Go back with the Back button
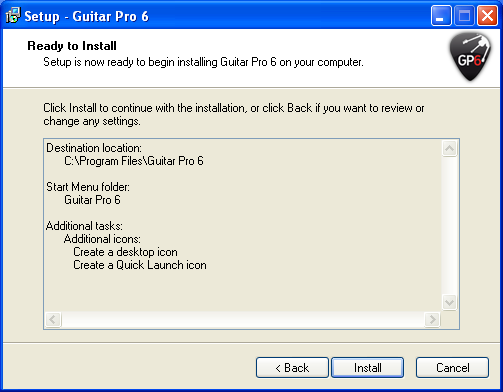 (x=292, y=368)
